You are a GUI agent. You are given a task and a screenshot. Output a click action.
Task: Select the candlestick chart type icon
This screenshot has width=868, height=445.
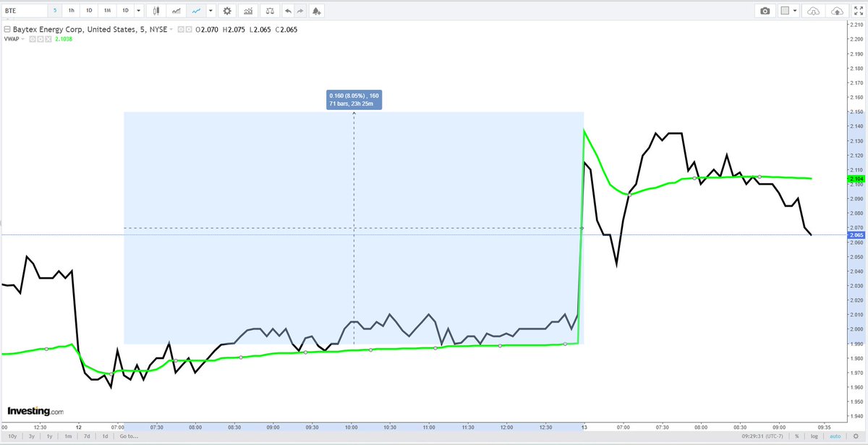(x=156, y=10)
